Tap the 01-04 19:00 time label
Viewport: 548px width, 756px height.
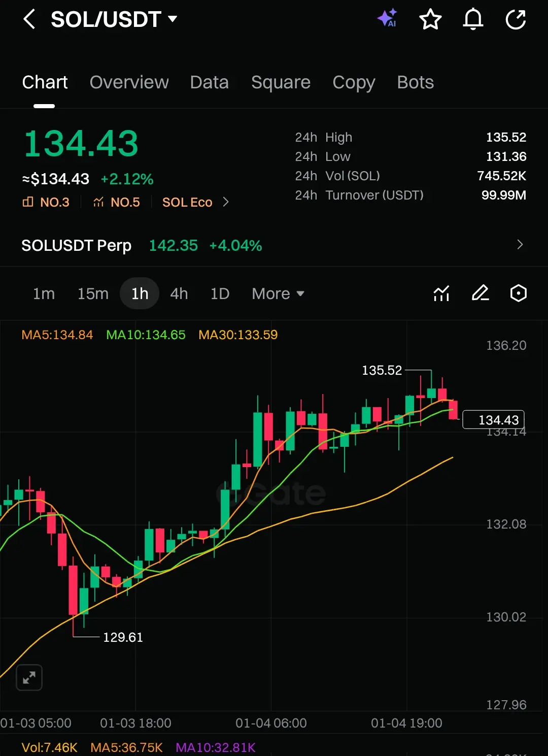(x=406, y=723)
